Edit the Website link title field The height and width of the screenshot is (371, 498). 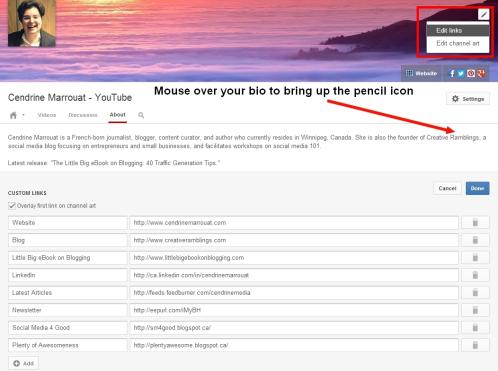[x=68, y=223]
